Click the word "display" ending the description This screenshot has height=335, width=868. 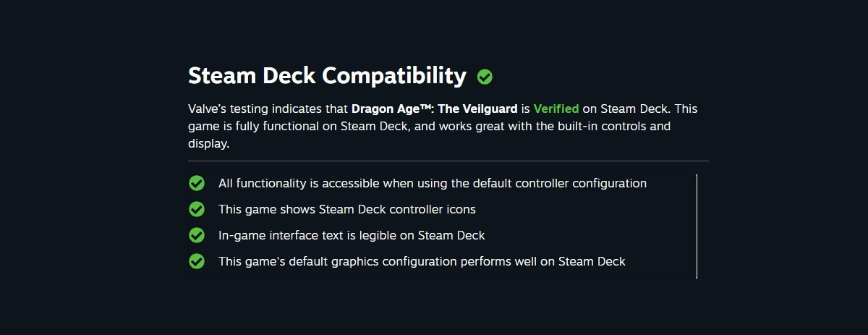click(208, 143)
